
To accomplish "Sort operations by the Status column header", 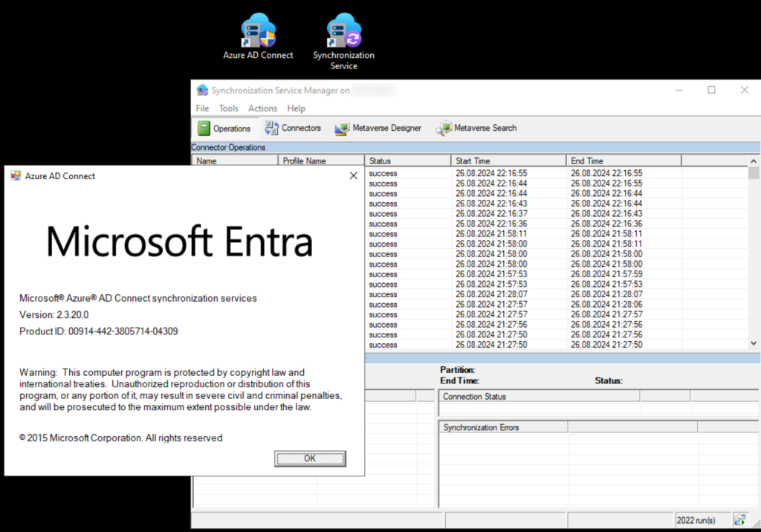I will (408, 160).
